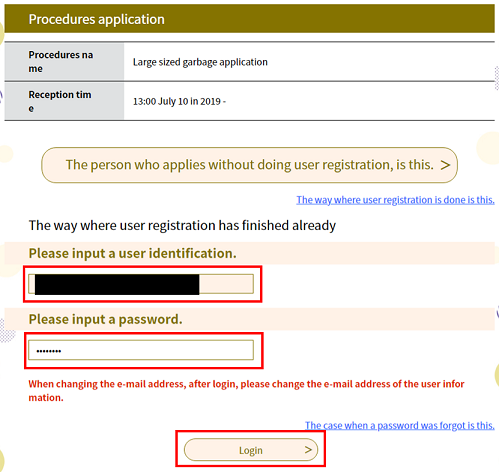Focus the user identification input field
This screenshot has width=499, height=472.
pyautogui.click(x=141, y=284)
